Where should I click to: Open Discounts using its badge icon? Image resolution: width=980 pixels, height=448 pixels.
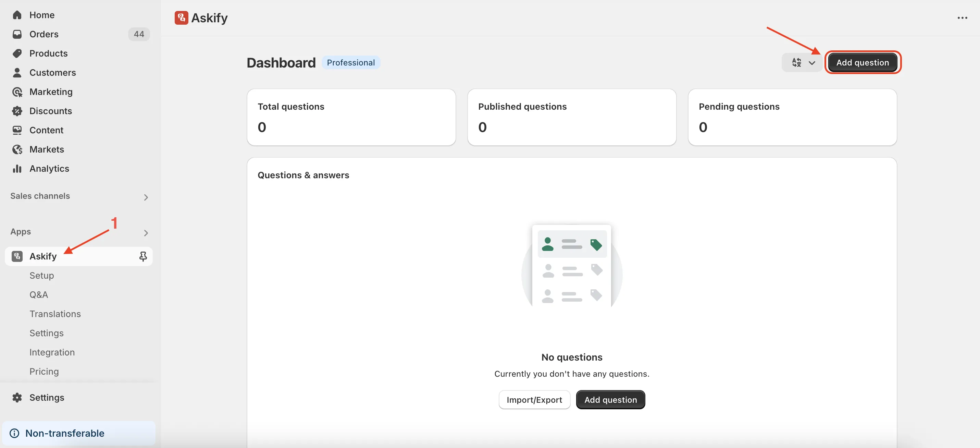tap(17, 111)
